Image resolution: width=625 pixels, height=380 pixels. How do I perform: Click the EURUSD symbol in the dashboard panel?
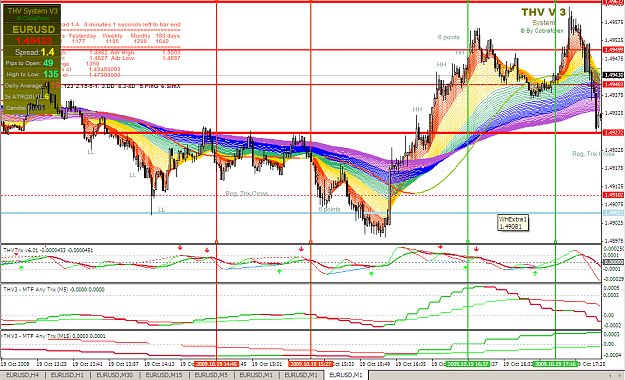point(33,30)
